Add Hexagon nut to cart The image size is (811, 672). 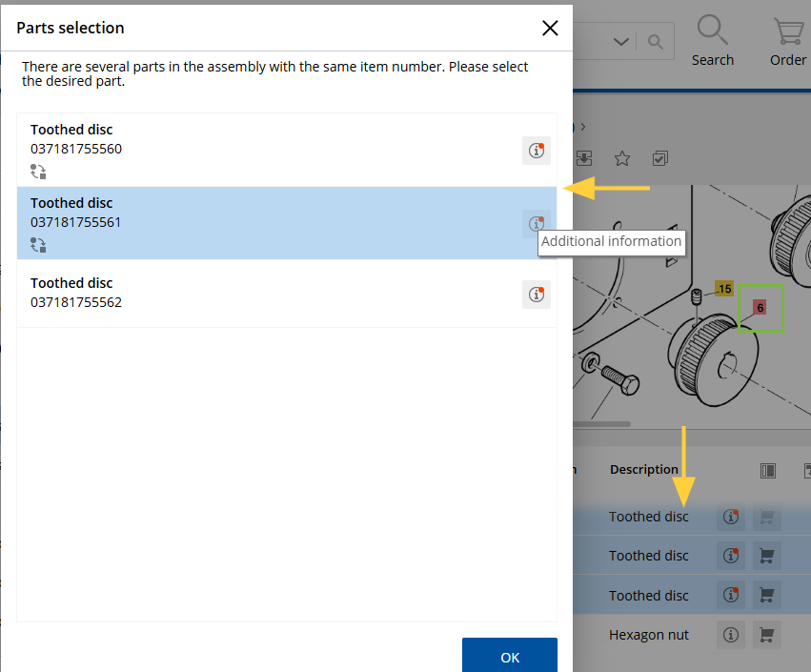point(766,635)
